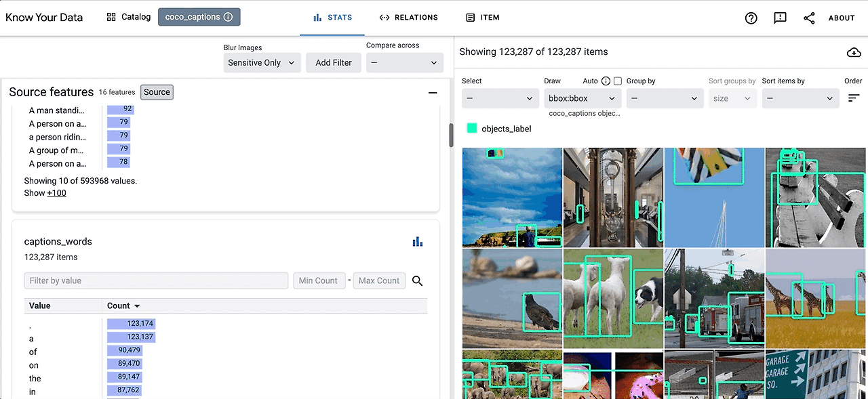Click the objects_label teal color swatch
Image resolution: width=868 pixels, height=399 pixels.
tap(472, 129)
